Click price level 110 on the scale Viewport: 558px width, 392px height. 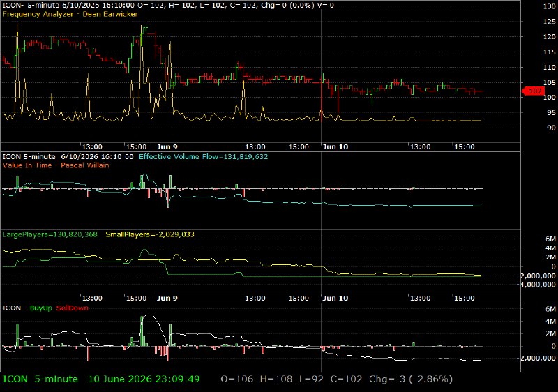tap(550, 67)
